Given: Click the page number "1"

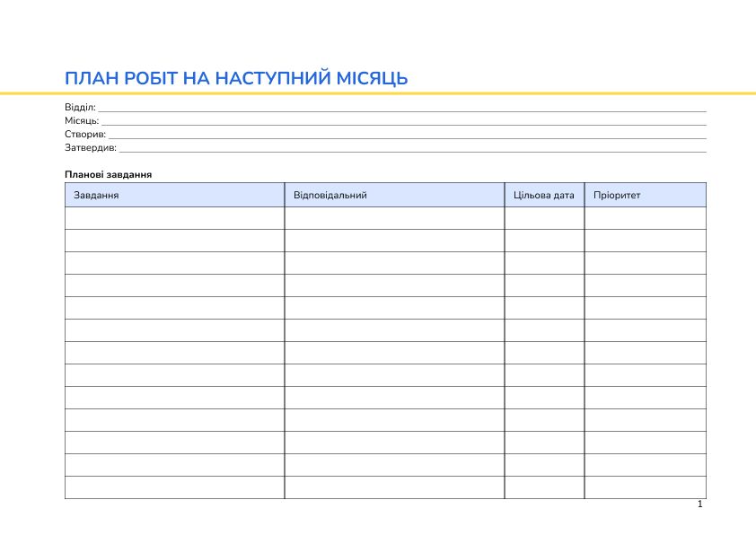Looking at the screenshot, I should (699, 505).
